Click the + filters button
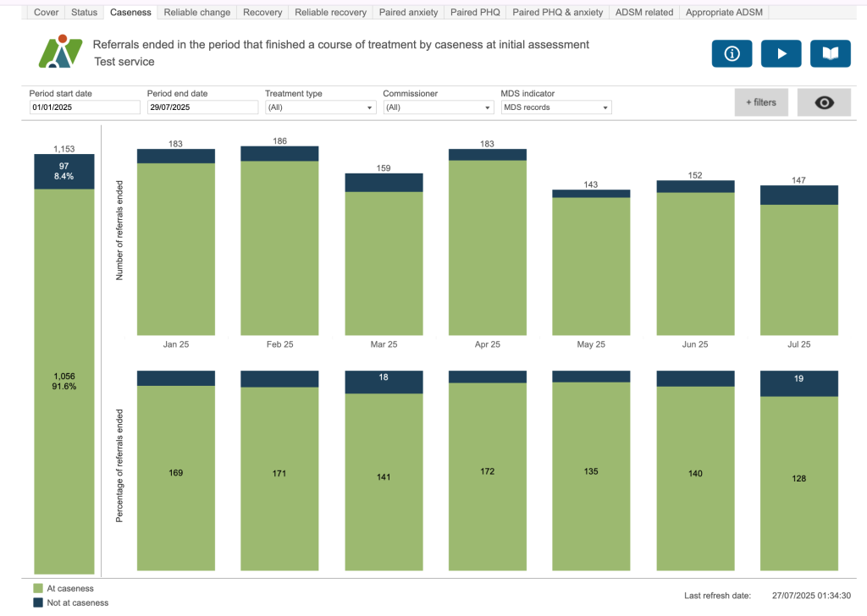The width and height of the screenshot is (867, 616). click(x=761, y=102)
